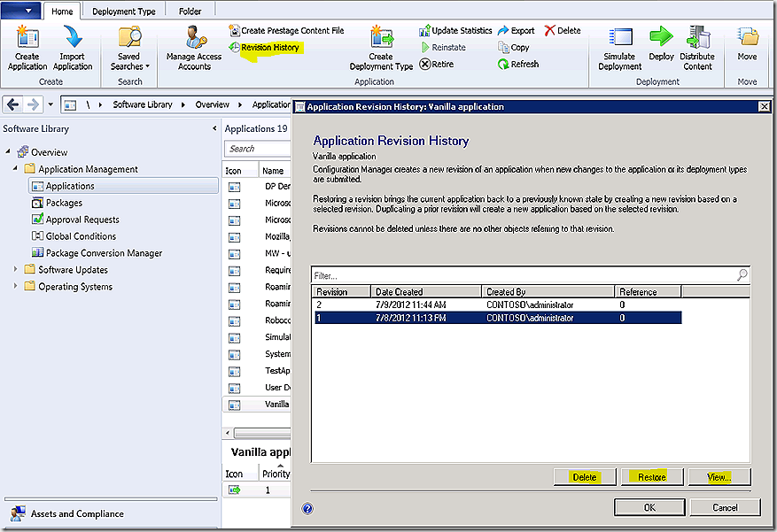The image size is (777, 532).
Task: Select Approval Requests in the tree
Action: 75,220
